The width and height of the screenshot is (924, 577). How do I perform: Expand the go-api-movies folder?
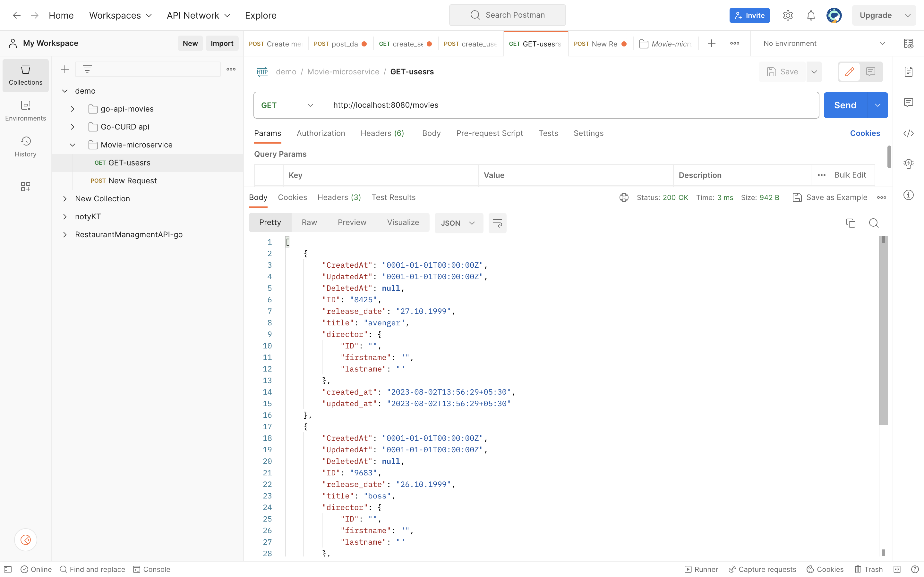coord(73,109)
